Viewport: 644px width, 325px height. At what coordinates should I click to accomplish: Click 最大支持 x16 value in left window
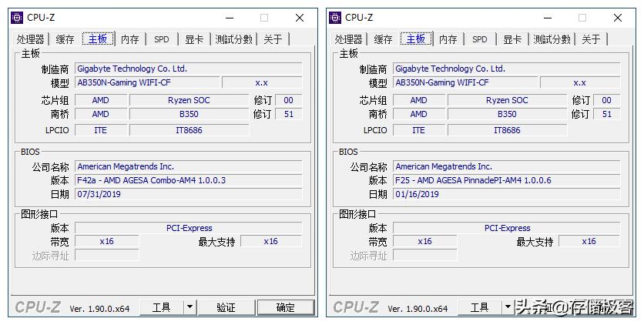click(x=271, y=241)
